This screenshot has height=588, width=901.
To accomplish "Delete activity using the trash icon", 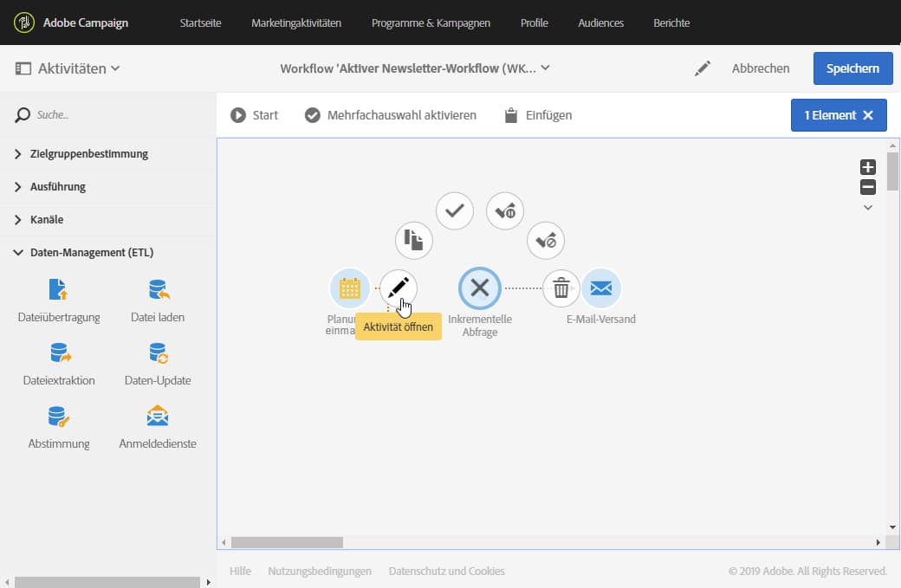I will 561,288.
